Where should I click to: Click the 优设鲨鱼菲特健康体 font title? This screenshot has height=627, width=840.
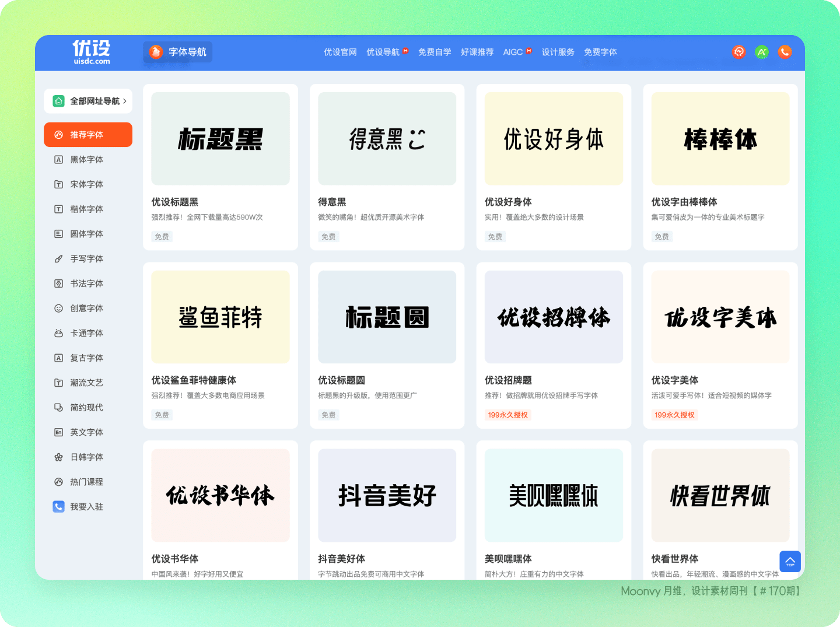point(194,380)
